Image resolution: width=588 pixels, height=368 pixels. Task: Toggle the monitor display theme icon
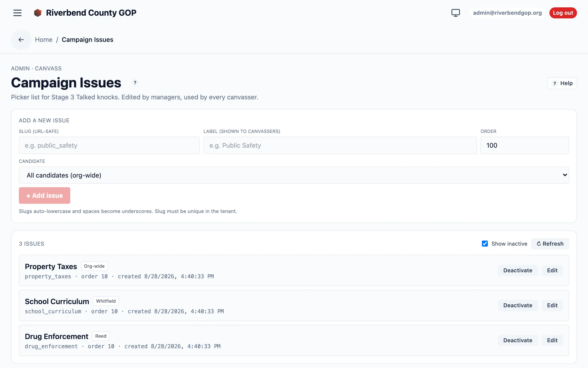coord(455,13)
